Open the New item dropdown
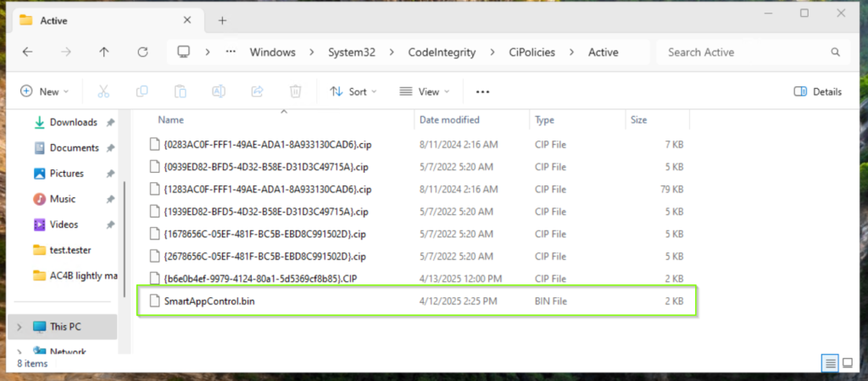Viewport: 868px width, 381px height. click(44, 91)
